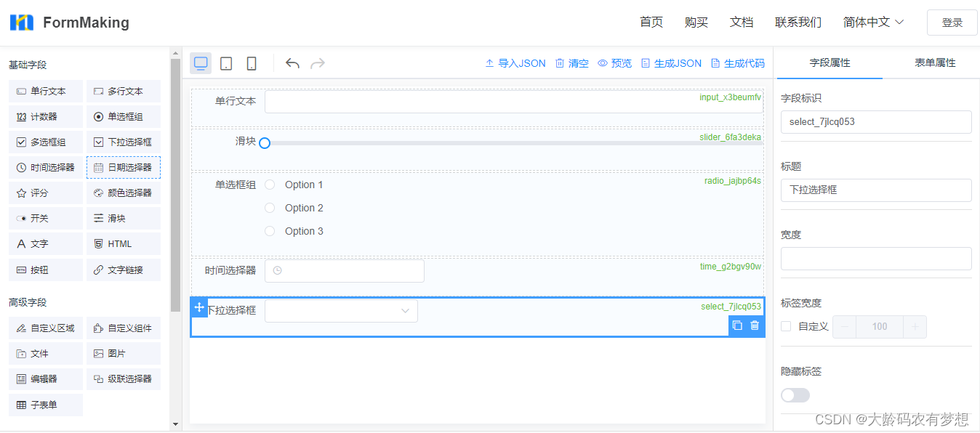Add the 颜色选择器 field
Screen dimensions: 980x433
pyautogui.click(x=124, y=193)
